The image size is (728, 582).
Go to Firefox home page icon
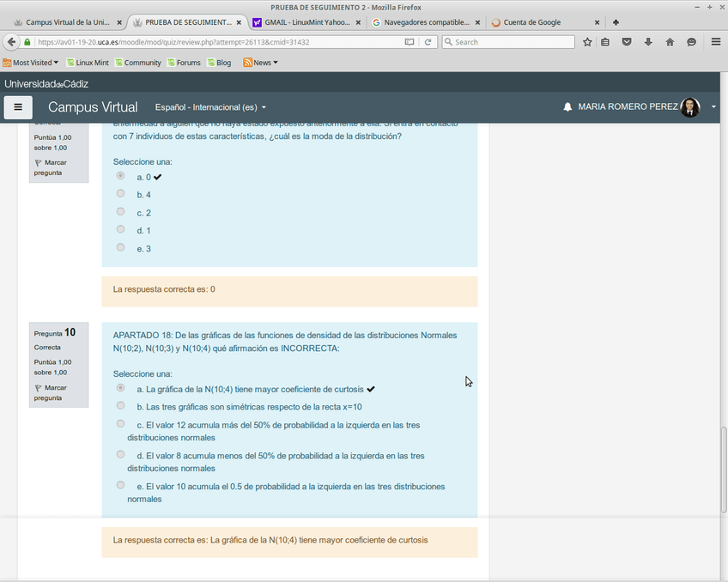point(670,42)
